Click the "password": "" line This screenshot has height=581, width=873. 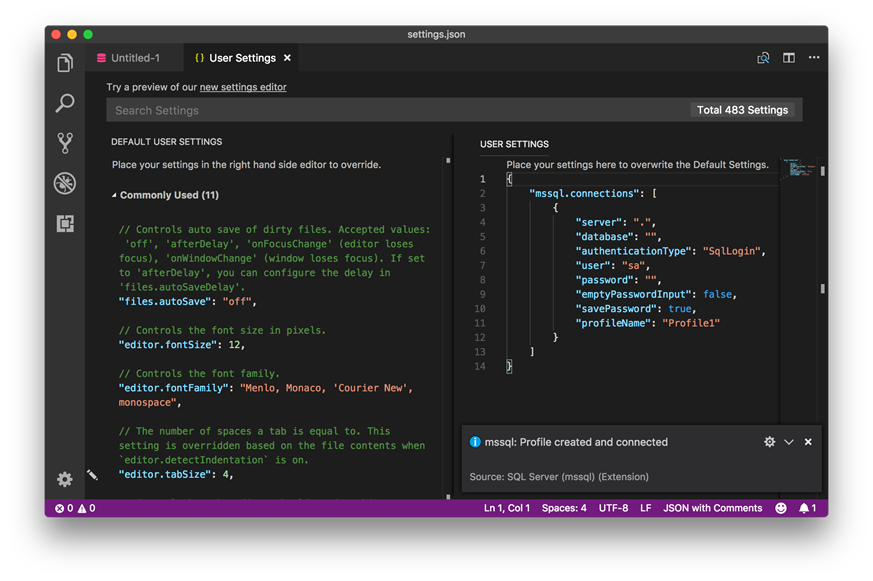[618, 280]
